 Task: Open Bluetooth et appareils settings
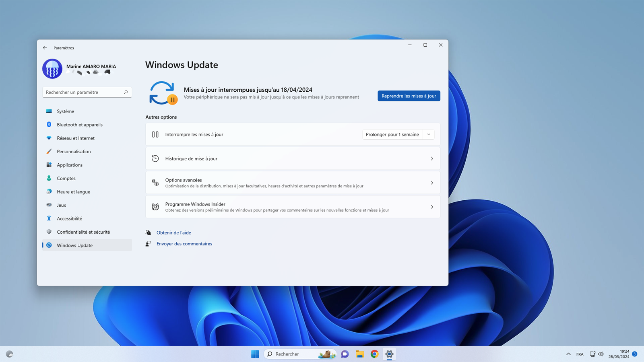coord(79,125)
